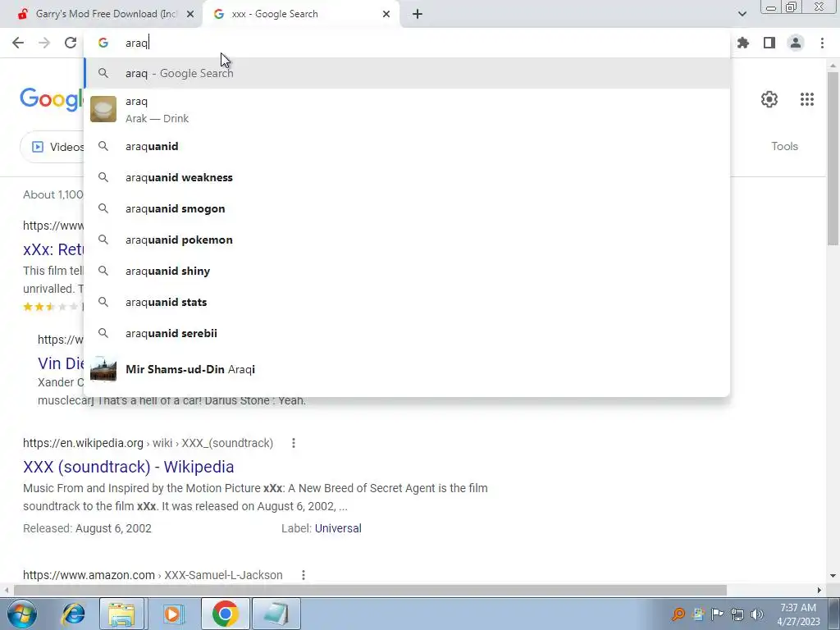This screenshot has height=630, width=840.
Task: Open the profile avatar menu
Action: [x=796, y=43]
